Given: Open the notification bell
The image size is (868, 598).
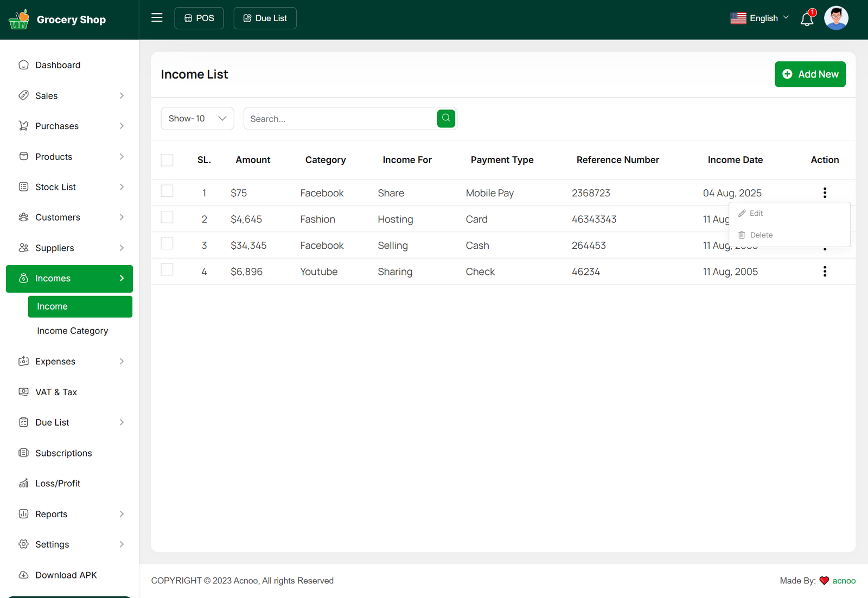Looking at the screenshot, I should 807,19.
